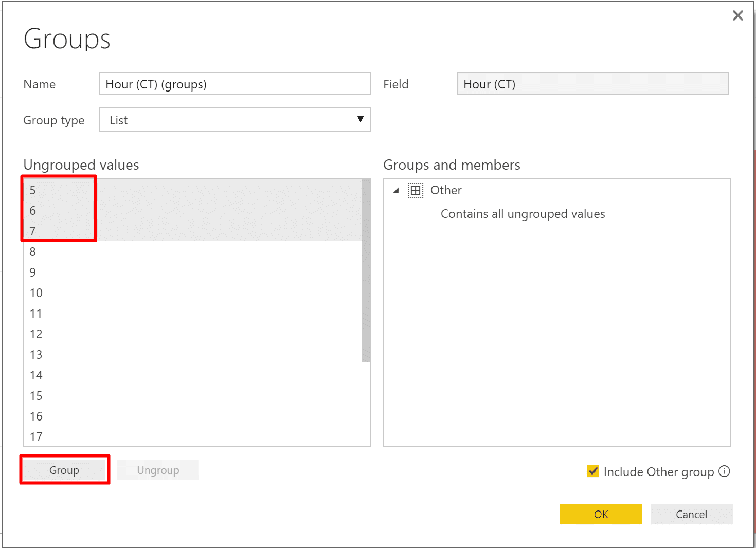Close the Groups dialog with X
This screenshot has width=756, height=548.
click(738, 15)
